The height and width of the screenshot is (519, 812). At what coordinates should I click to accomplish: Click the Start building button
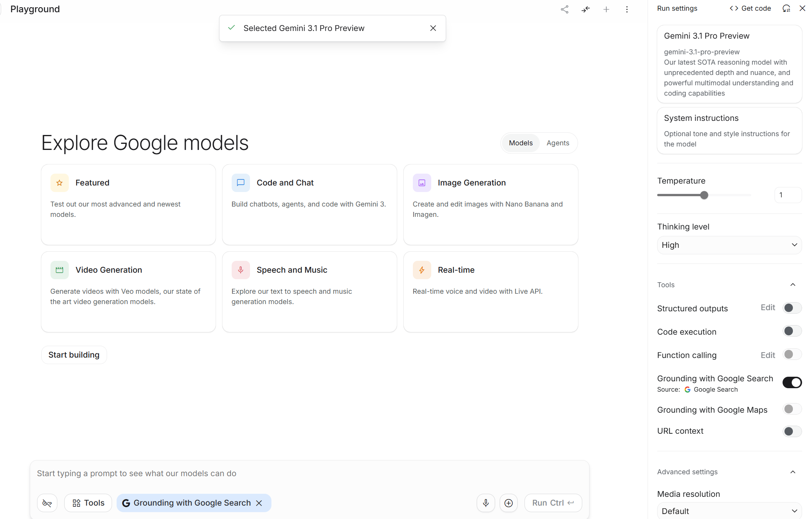pos(74,355)
